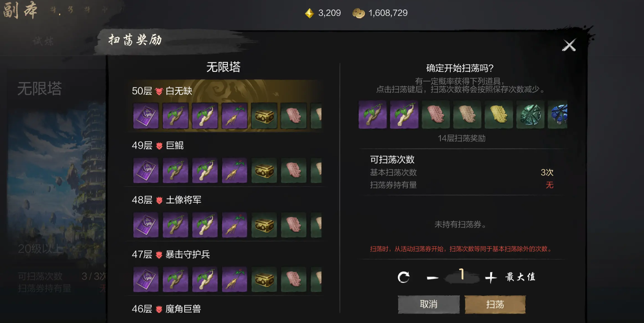
Task: Select the ginseng root icon in 48层 row
Action: 234,225
